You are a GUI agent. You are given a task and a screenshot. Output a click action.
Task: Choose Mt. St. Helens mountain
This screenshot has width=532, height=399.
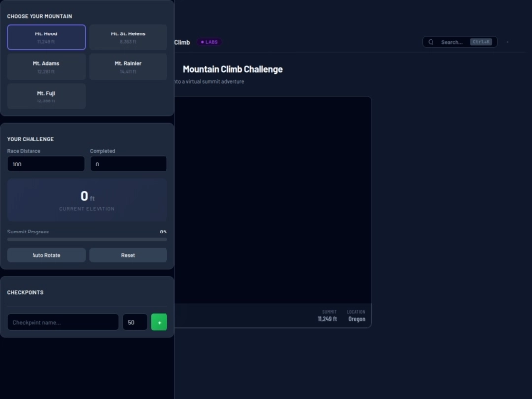[128, 37]
